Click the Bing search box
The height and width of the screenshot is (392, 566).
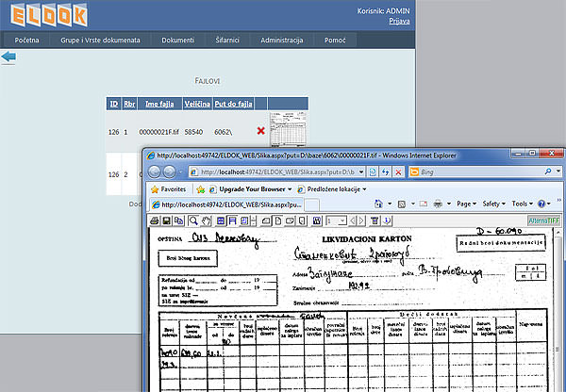479,171
